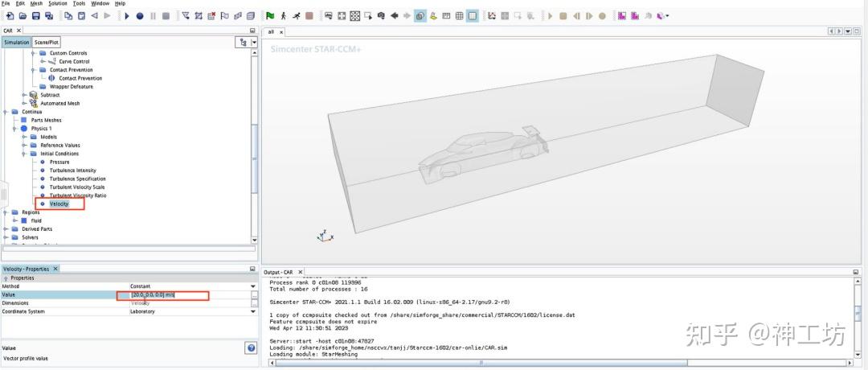
Task: Click the simulation tree vertical scrollbar thumb
Action: coord(255,159)
